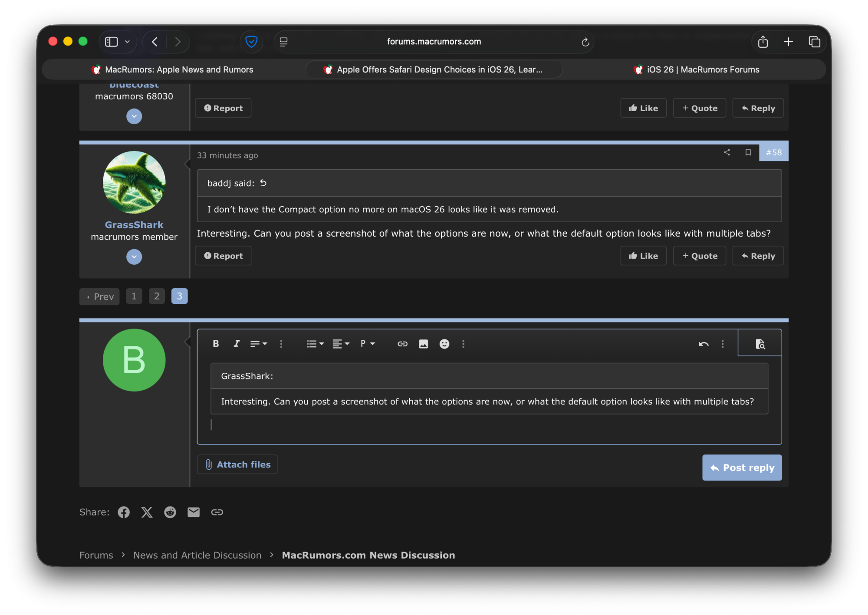
Task: Open the MacRumors: Apple News and Rumors tab
Action: tap(174, 69)
